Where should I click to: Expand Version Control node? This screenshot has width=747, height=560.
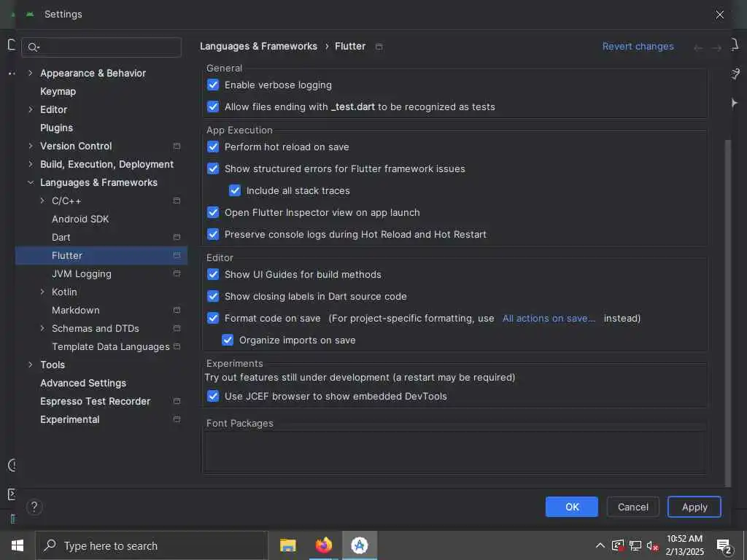click(x=31, y=146)
